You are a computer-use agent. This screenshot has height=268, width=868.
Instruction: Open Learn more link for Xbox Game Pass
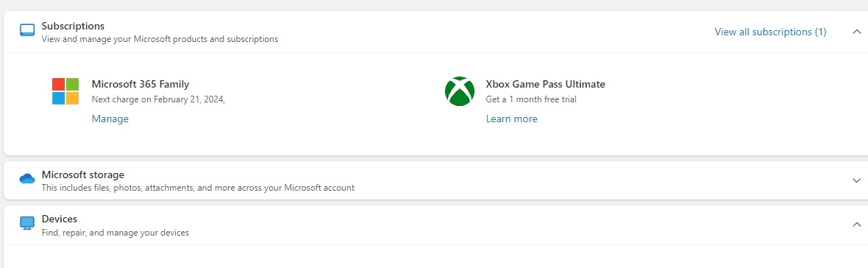point(511,119)
